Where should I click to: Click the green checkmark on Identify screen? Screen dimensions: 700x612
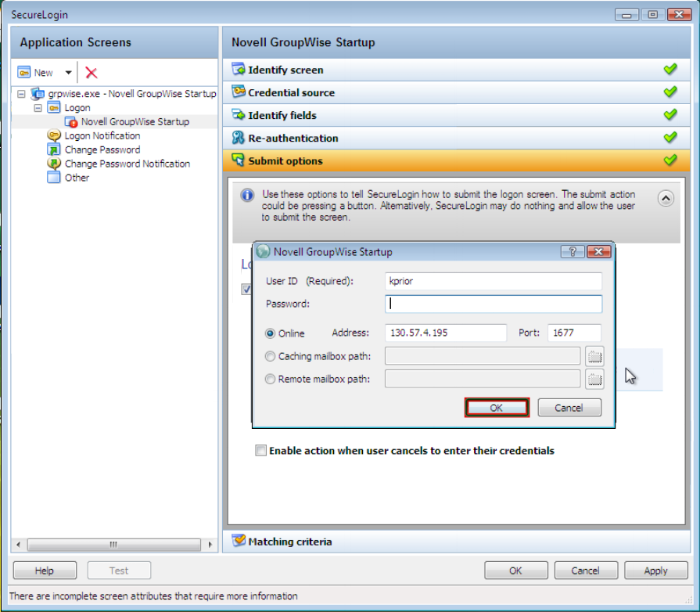670,69
